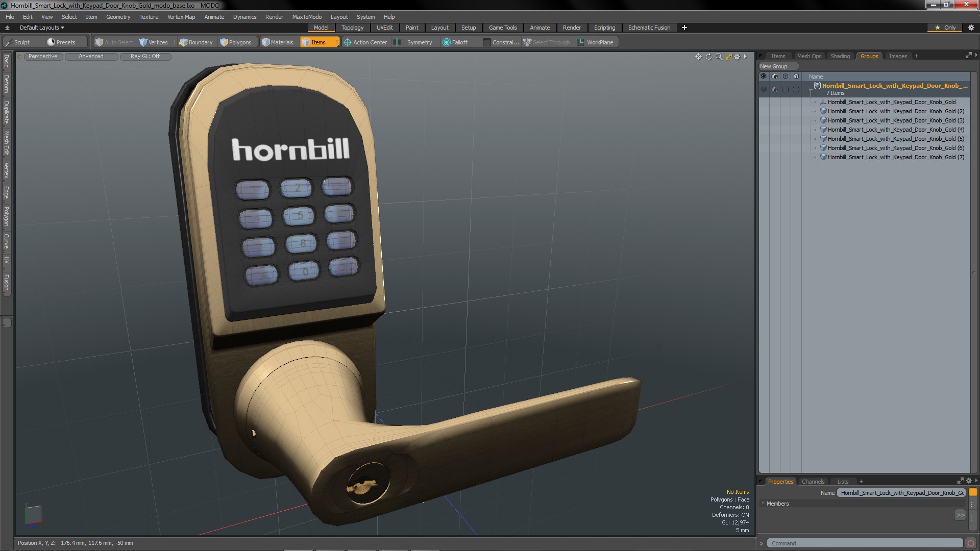Toggle visibility eye of Hornbill group

(764, 90)
